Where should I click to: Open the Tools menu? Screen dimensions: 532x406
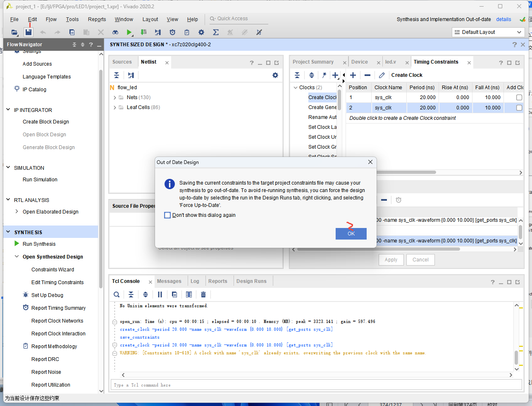point(72,19)
